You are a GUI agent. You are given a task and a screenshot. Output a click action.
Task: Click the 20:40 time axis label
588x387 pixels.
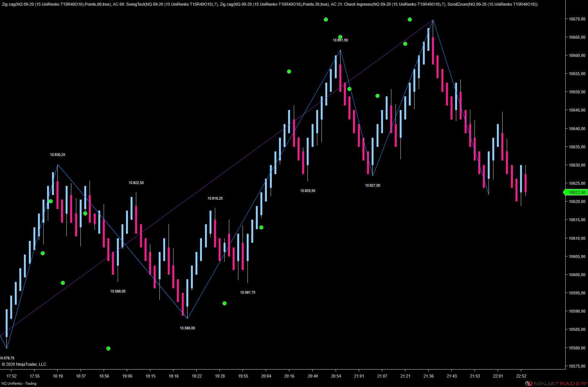click(x=312, y=376)
